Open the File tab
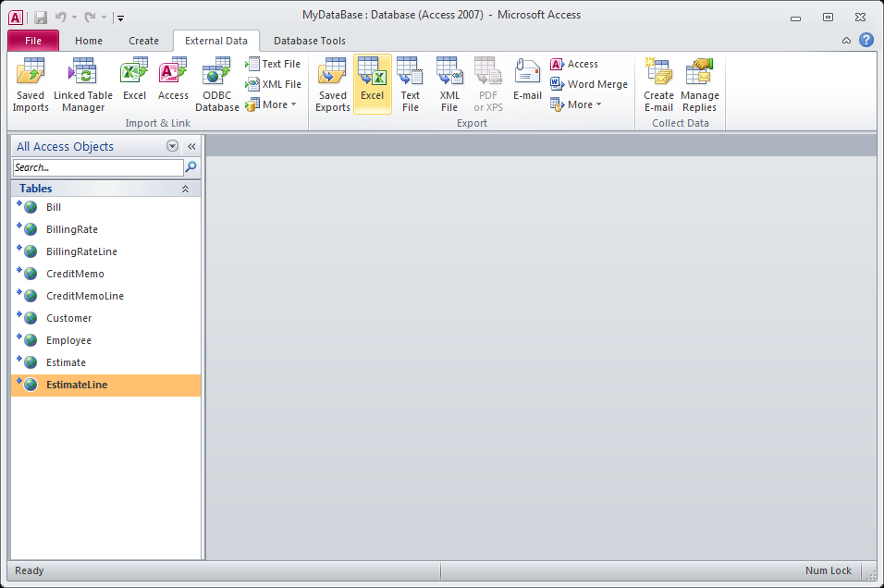This screenshot has width=884, height=588. point(33,41)
